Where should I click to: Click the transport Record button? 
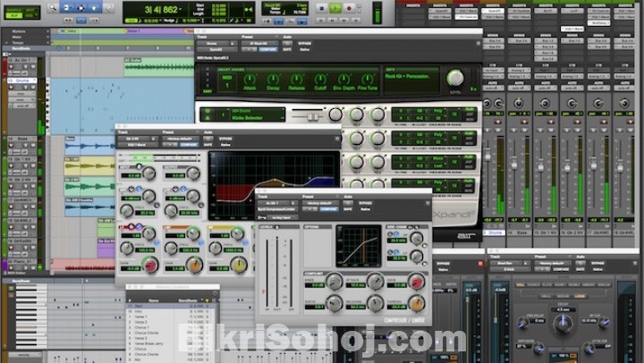[350, 8]
